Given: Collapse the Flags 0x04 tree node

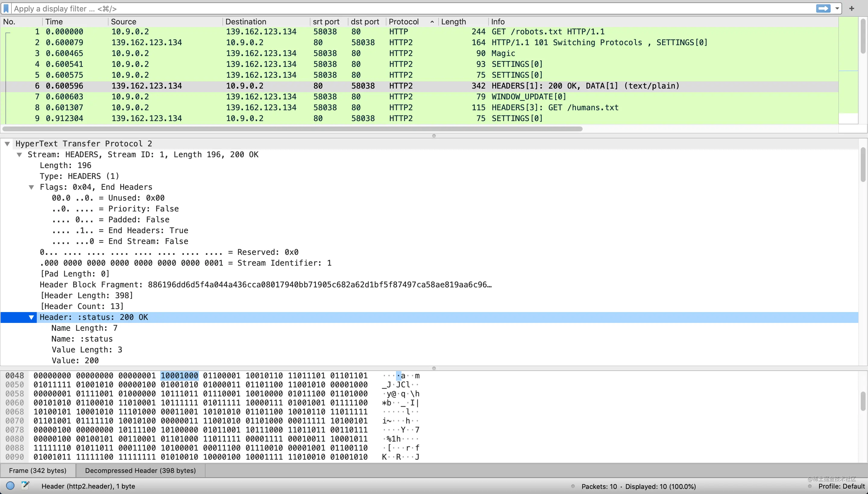Looking at the screenshot, I should 31,187.
